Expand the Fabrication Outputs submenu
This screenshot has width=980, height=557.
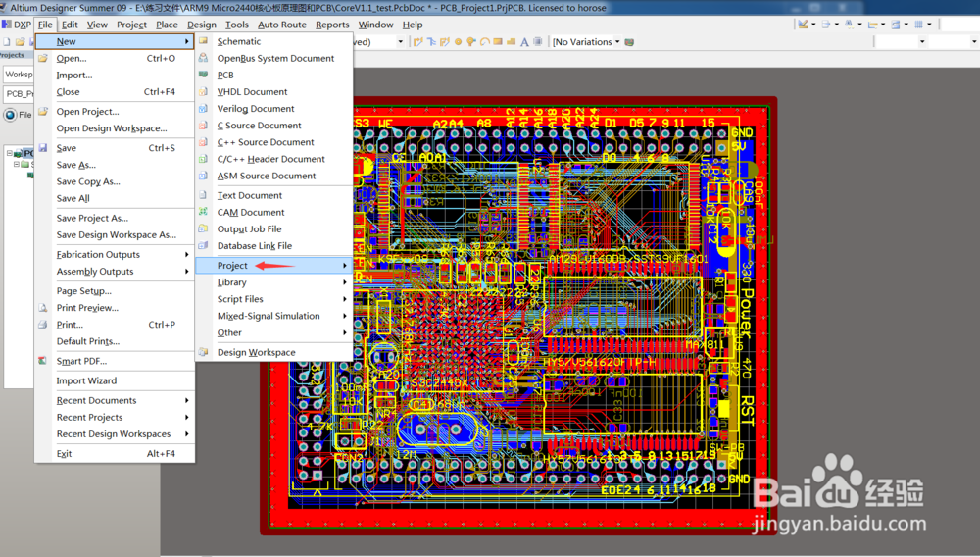pyautogui.click(x=186, y=254)
